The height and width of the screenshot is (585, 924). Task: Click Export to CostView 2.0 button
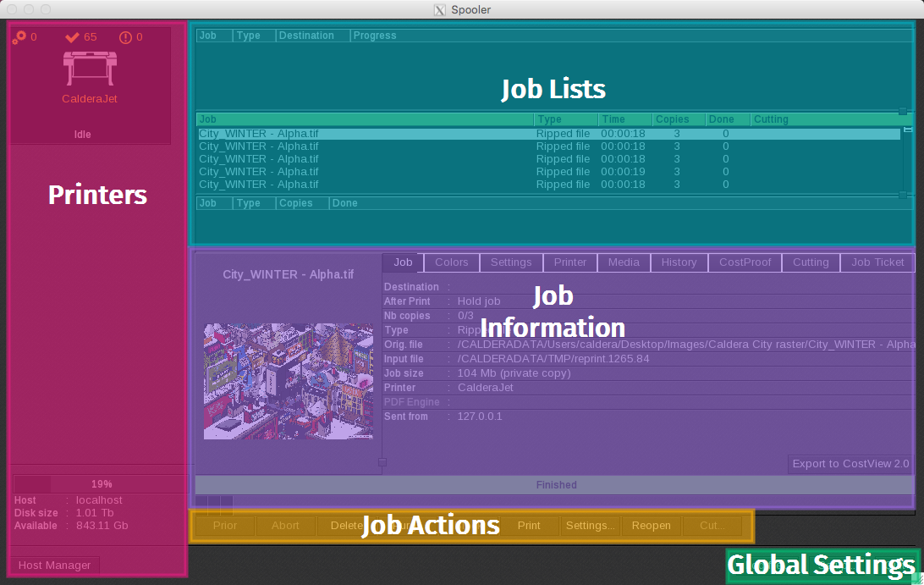coord(850,464)
